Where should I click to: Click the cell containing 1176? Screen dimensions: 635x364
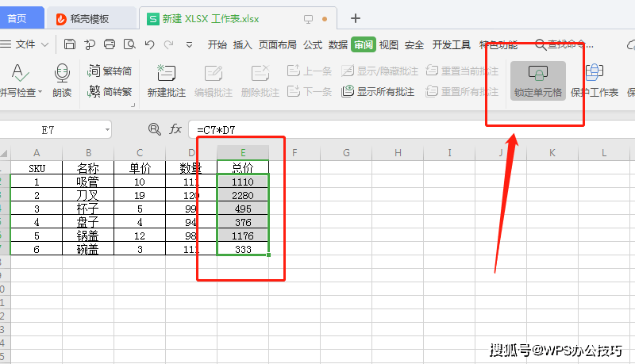(x=243, y=236)
